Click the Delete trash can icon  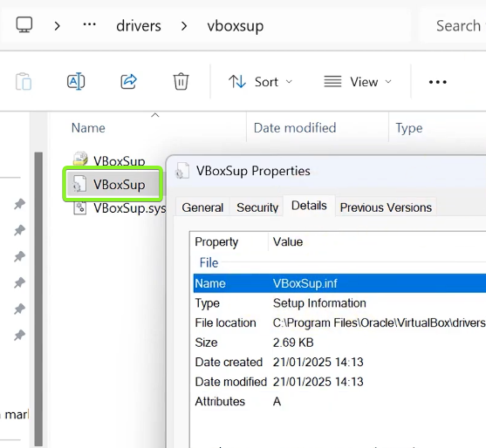tap(181, 81)
